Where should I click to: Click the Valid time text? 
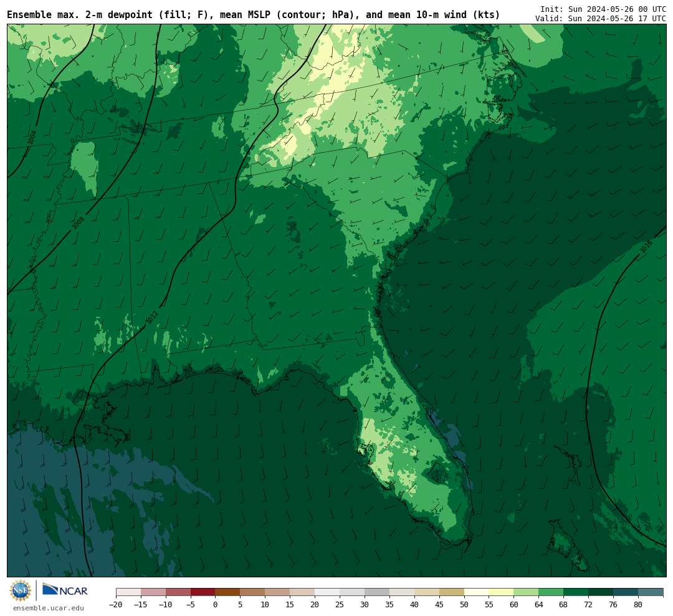tap(601, 19)
